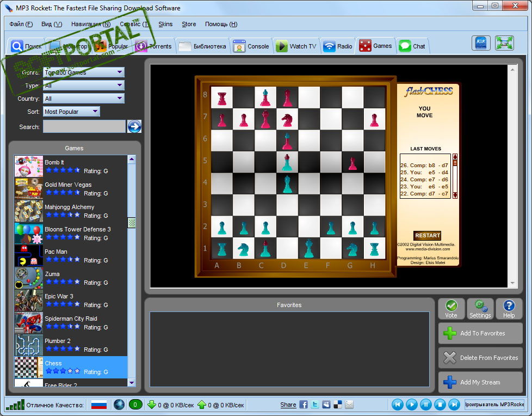Click the stop button in player
The image size is (532, 416).
point(440,405)
